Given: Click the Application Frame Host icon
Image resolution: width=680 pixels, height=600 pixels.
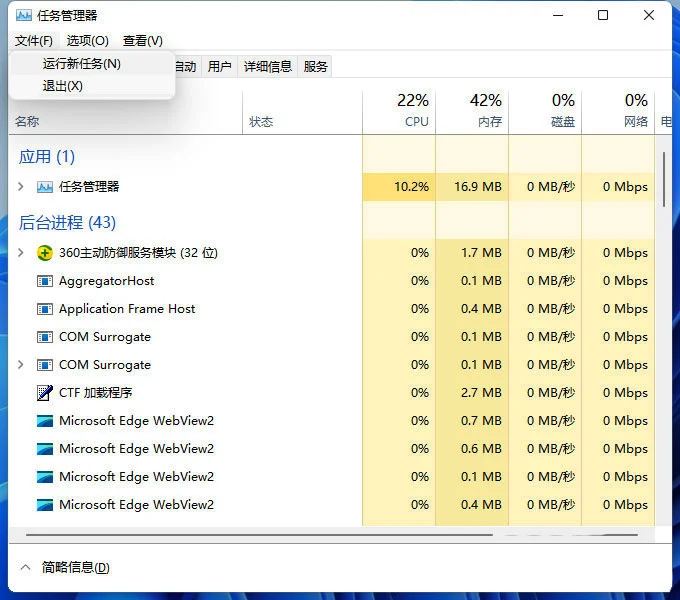Looking at the screenshot, I should [45, 309].
